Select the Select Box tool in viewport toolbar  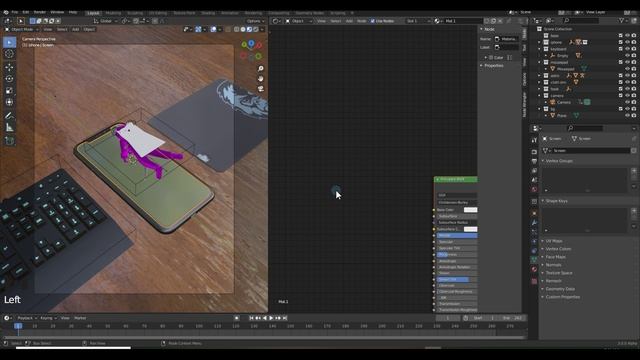click(x=9, y=42)
